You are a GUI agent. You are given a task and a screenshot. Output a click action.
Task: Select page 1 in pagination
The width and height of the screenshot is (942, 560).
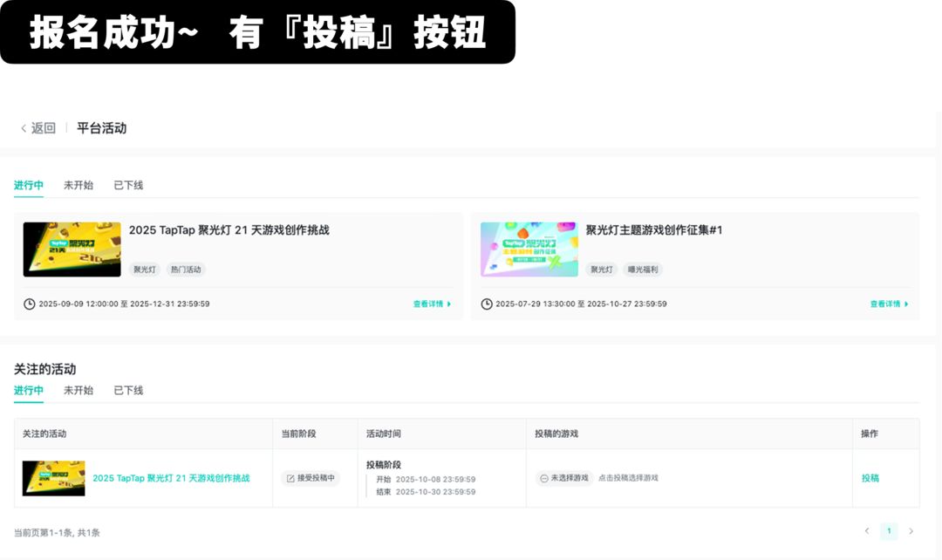click(888, 531)
